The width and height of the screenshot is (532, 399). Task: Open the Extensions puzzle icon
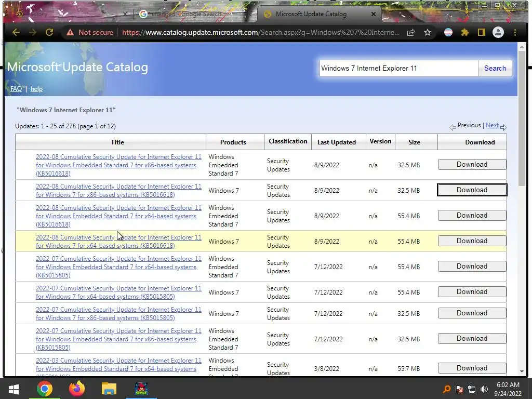(465, 33)
